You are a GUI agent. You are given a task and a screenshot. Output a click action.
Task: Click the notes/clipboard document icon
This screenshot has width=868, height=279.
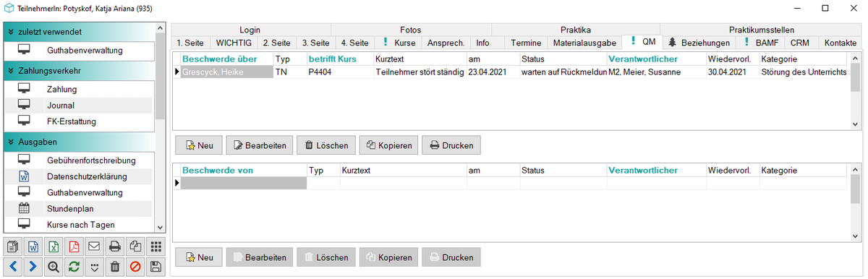(x=14, y=246)
